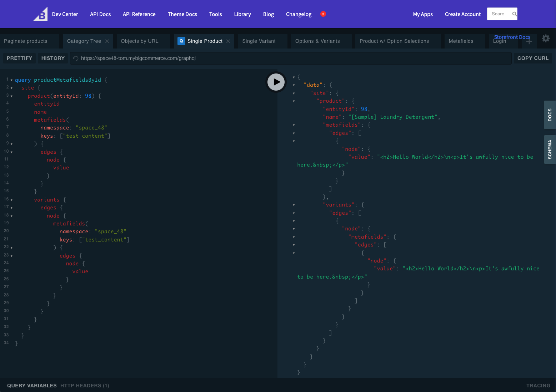Open Theme Docs in the navigation

(x=182, y=14)
